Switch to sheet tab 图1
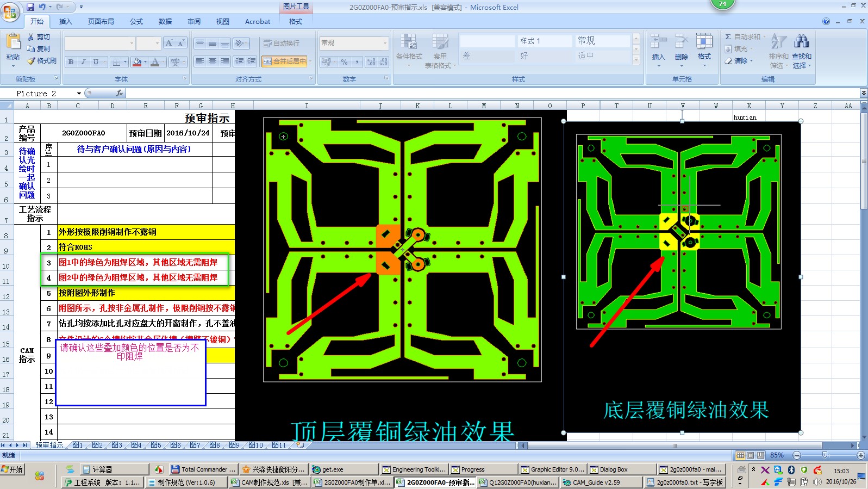The width and height of the screenshot is (868, 489). (77, 445)
